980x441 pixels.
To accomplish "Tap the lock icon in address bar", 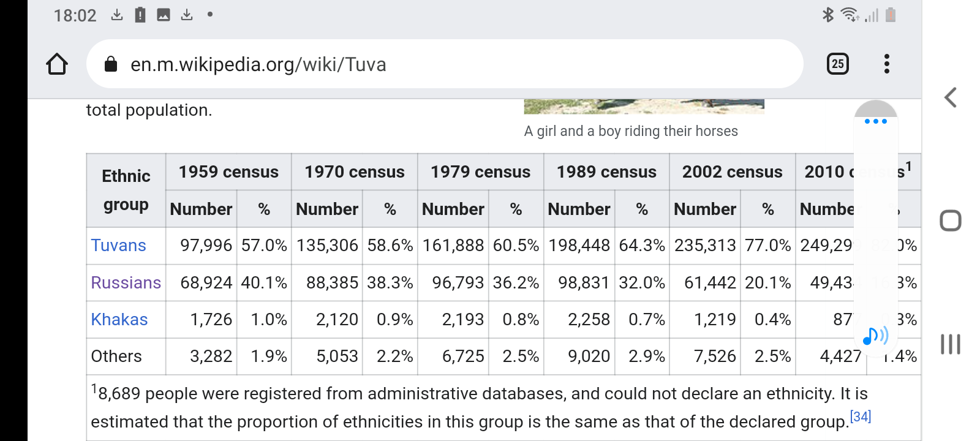I will click(x=111, y=64).
